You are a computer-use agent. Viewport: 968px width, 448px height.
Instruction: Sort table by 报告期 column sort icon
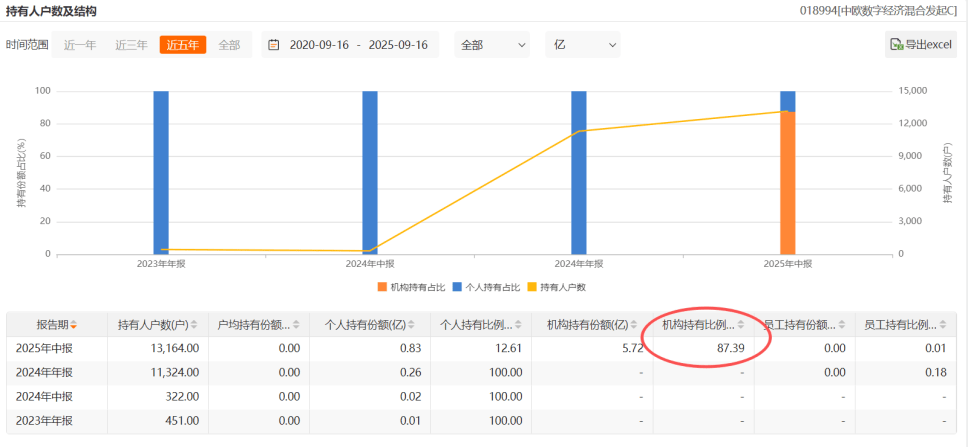74,325
